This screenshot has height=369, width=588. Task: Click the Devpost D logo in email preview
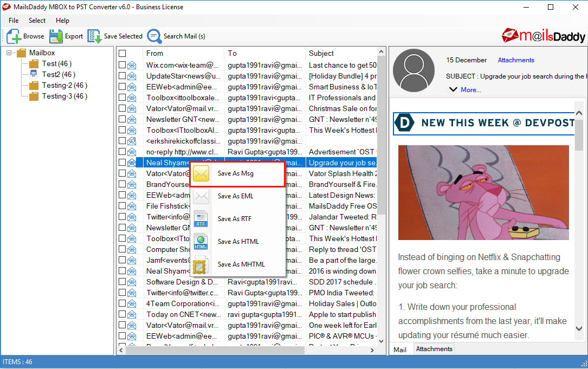point(405,123)
